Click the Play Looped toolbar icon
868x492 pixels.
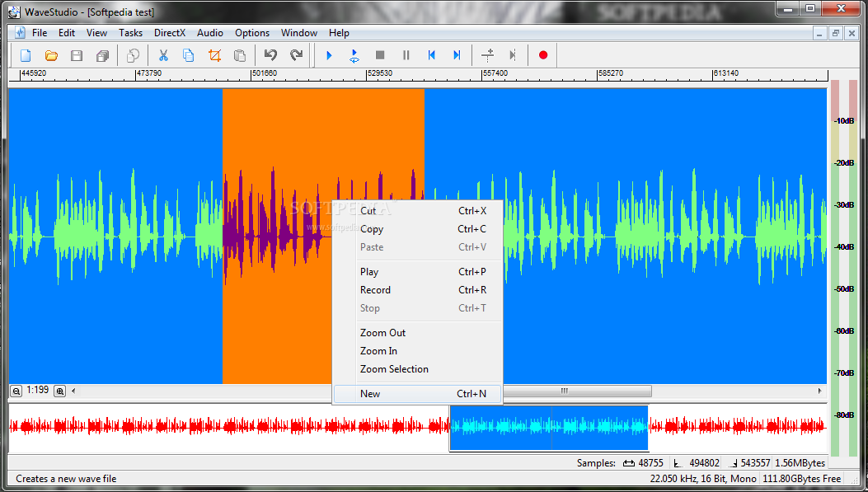pos(354,55)
